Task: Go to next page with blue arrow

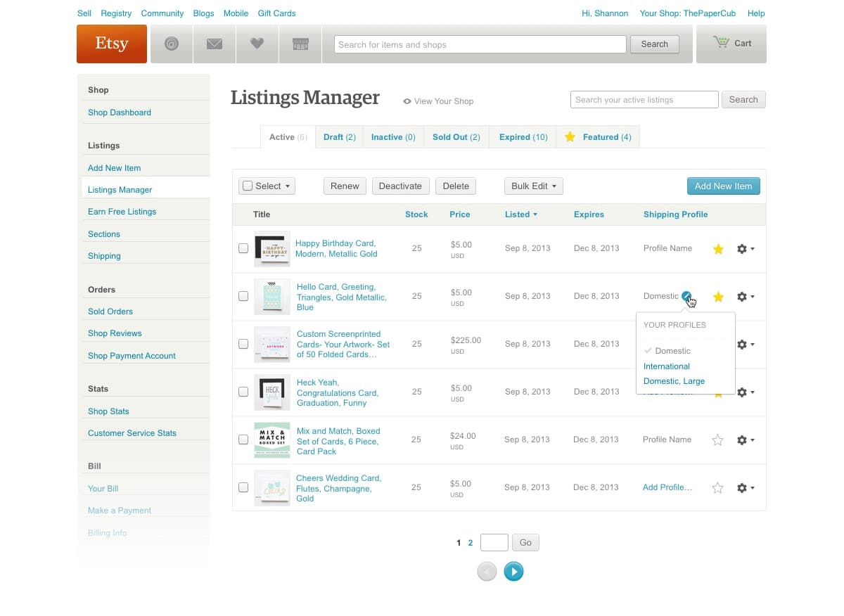Action: point(513,571)
